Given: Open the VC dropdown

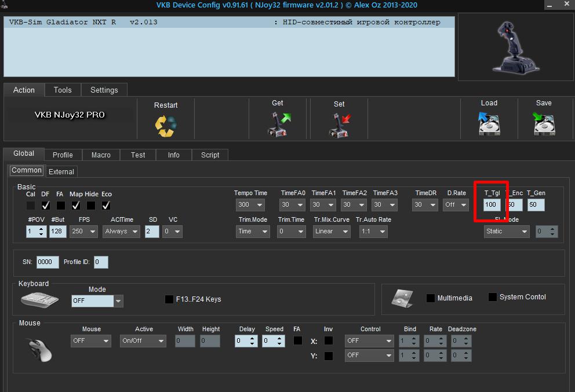Looking at the screenshot, I should click(172, 232).
